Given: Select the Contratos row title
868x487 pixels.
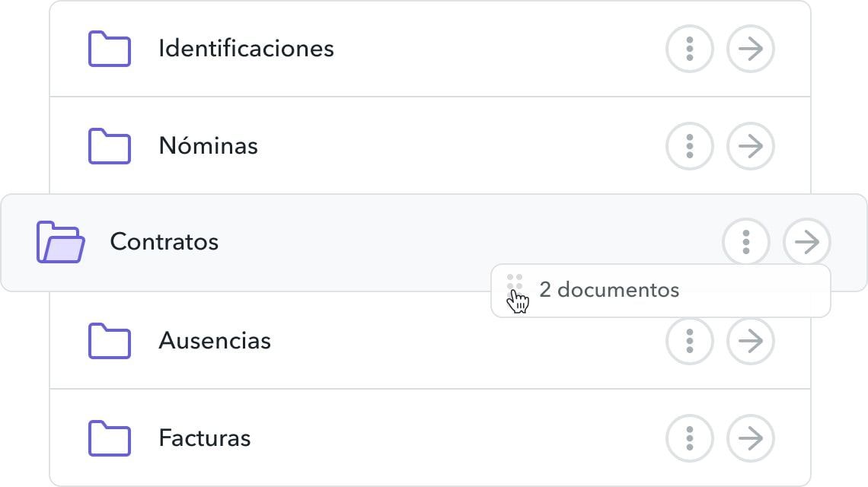Looking at the screenshot, I should [x=164, y=243].
